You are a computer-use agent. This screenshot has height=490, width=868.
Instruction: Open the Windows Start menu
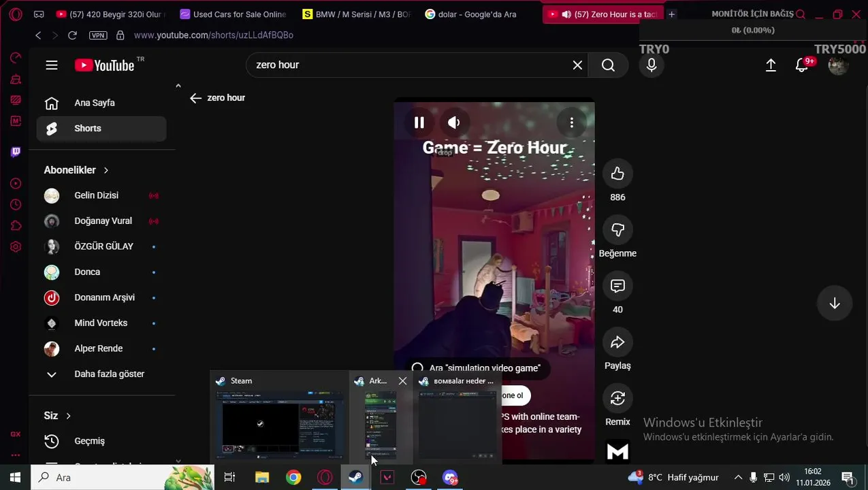(15, 478)
